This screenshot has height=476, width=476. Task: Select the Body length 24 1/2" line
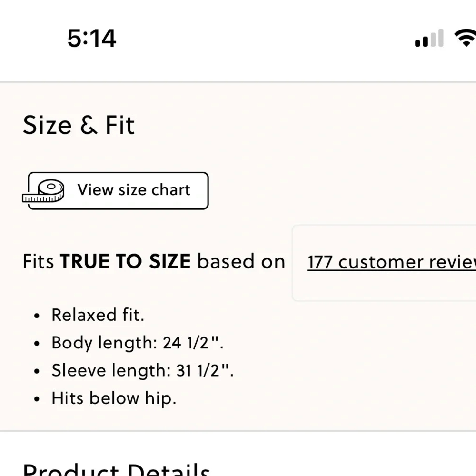coord(138,343)
